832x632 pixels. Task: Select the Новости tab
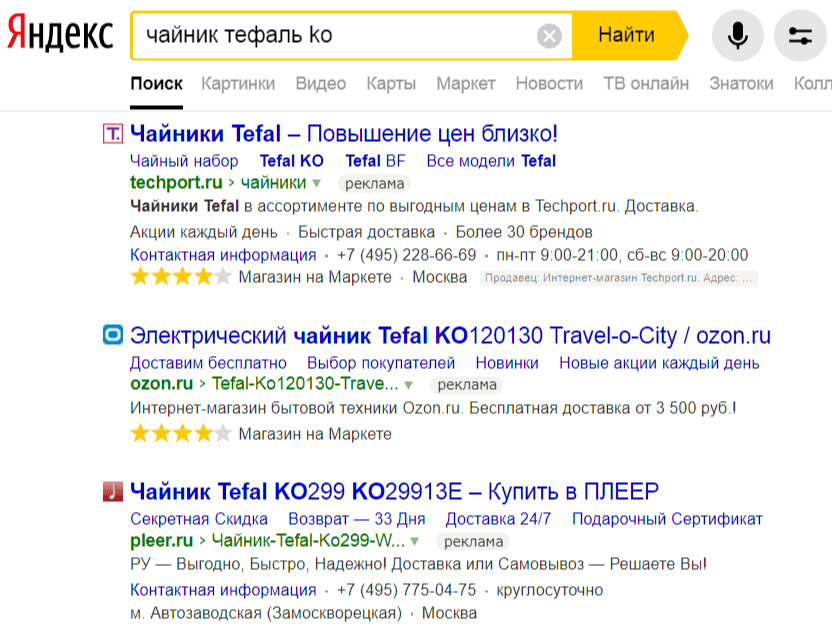tap(549, 84)
